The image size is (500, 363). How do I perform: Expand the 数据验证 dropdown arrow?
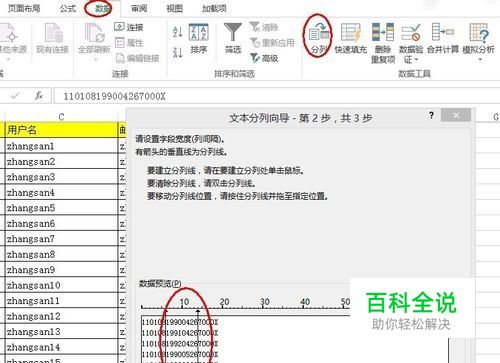tap(416, 60)
